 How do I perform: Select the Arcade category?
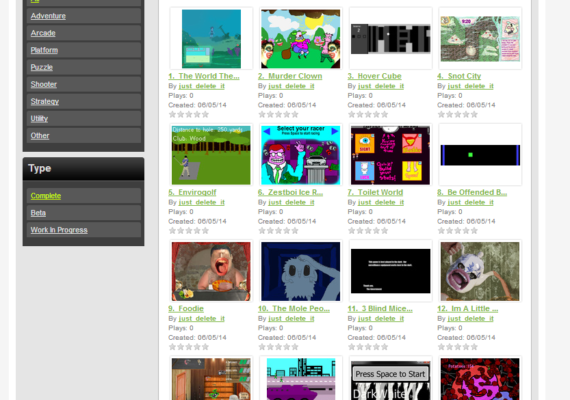coord(43,33)
